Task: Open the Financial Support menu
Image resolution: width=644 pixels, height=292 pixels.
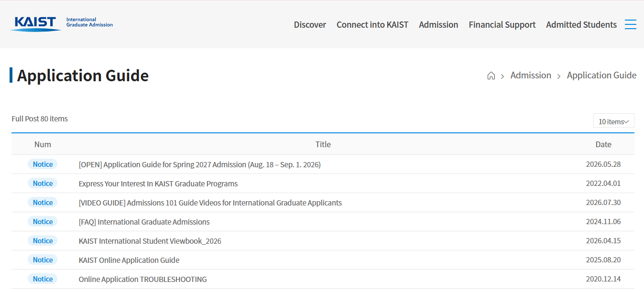Action: [502, 24]
